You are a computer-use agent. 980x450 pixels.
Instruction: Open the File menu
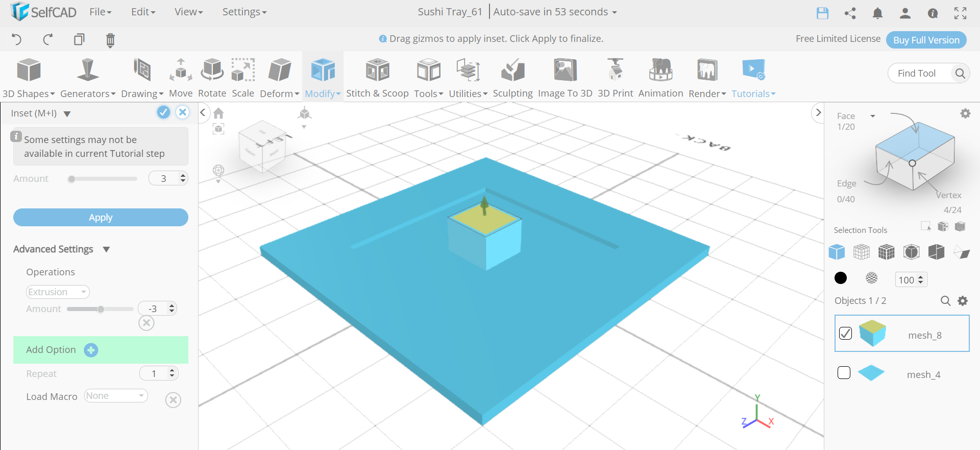101,12
